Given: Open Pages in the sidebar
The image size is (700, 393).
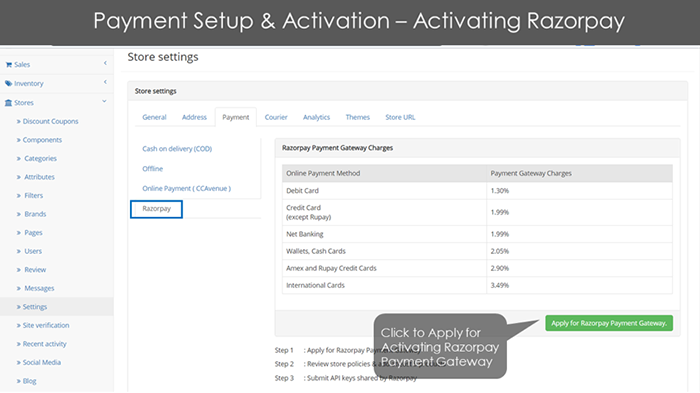Looking at the screenshot, I should pyautogui.click(x=33, y=233).
